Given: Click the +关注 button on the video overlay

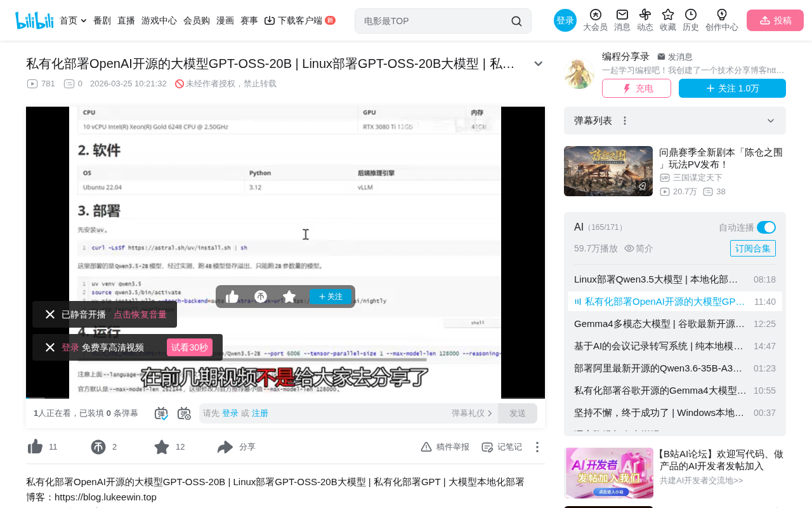Looking at the screenshot, I should coord(331,297).
